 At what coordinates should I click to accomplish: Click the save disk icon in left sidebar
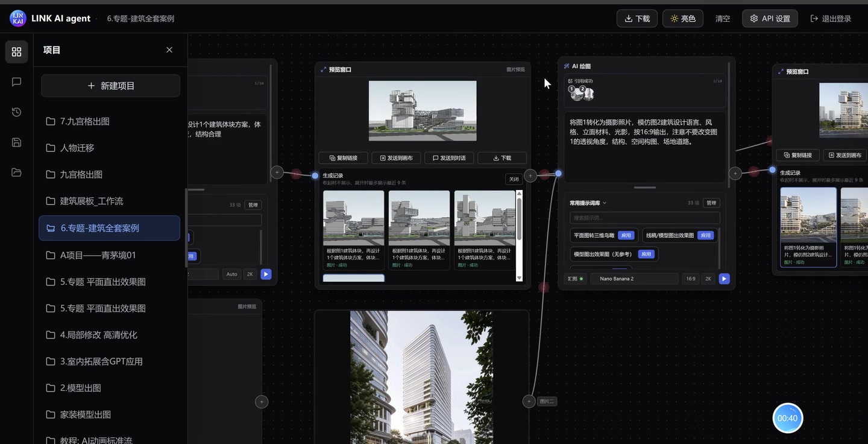(x=16, y=142)
